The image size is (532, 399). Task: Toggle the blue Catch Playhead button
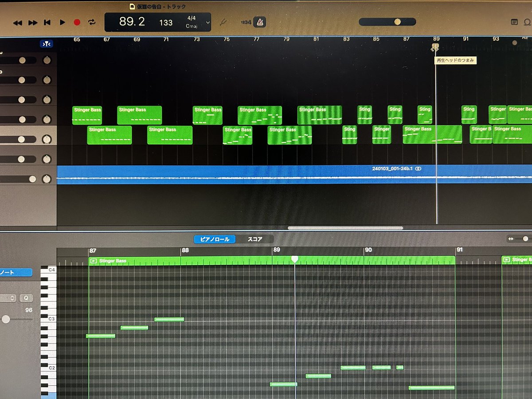point(47,44)
